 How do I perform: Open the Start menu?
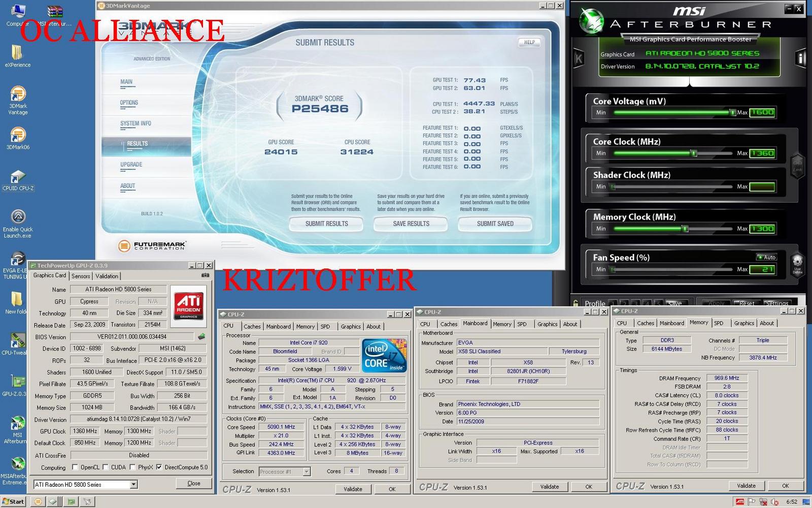[x=13, y=501]
